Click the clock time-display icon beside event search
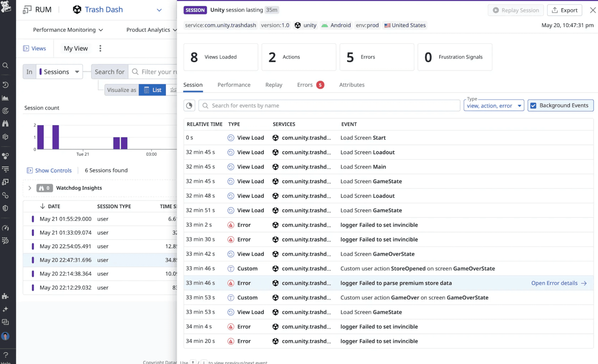598x364 pixels. tap(189, 106)
